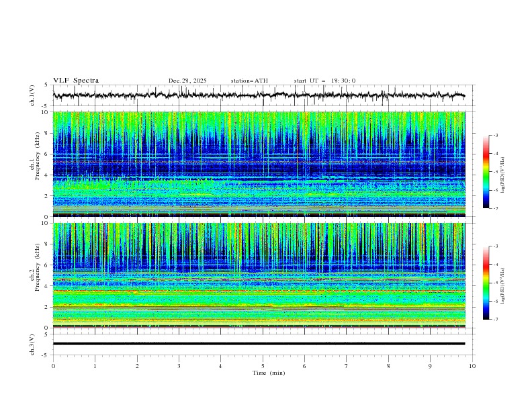This screenshot has width=532, height=411.
Task: Click the ch.2 'Frequency (kHz)' axis label
Action: [x=37, y=267]
